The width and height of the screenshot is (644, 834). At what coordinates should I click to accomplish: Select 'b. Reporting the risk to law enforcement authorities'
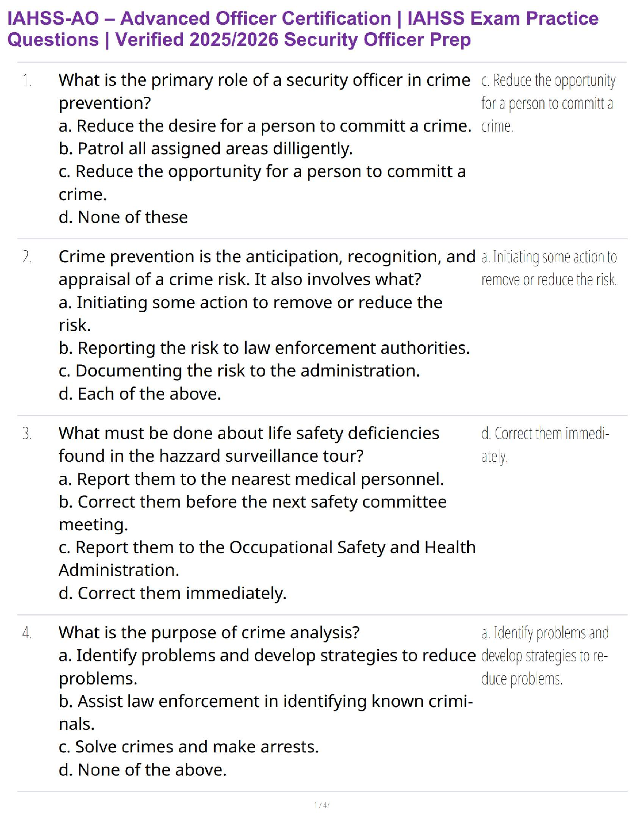[x=264, y=348]
